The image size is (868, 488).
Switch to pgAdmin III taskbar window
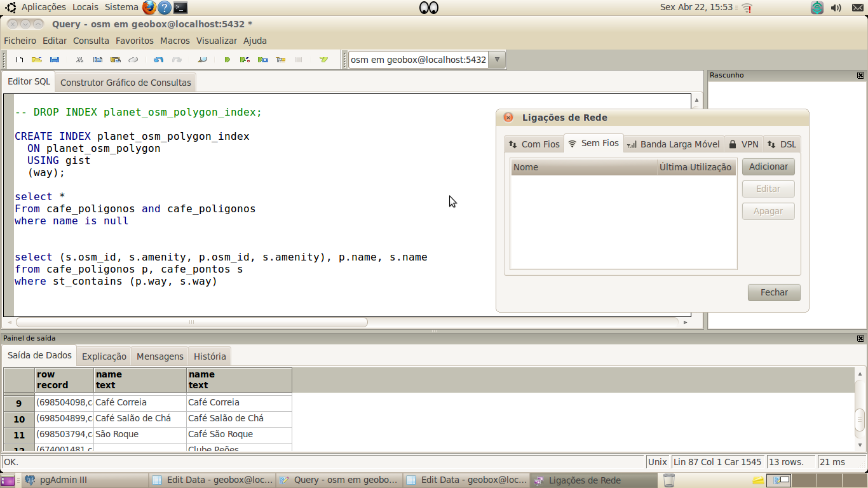pos(84,480)
